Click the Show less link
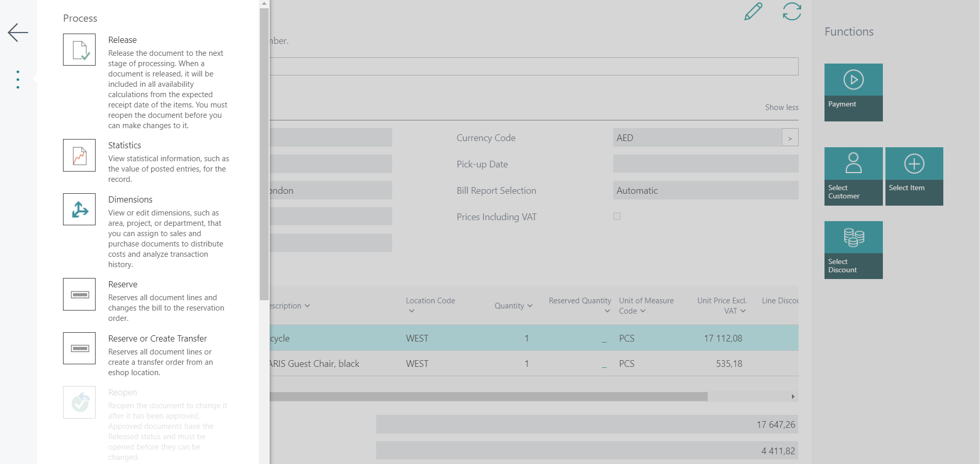 click(x=782, y=107)
